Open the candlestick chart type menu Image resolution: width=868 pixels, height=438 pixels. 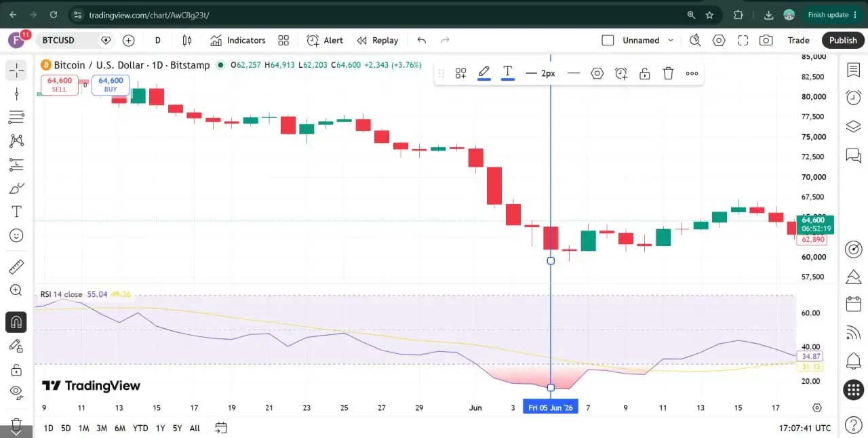[186, 41]
